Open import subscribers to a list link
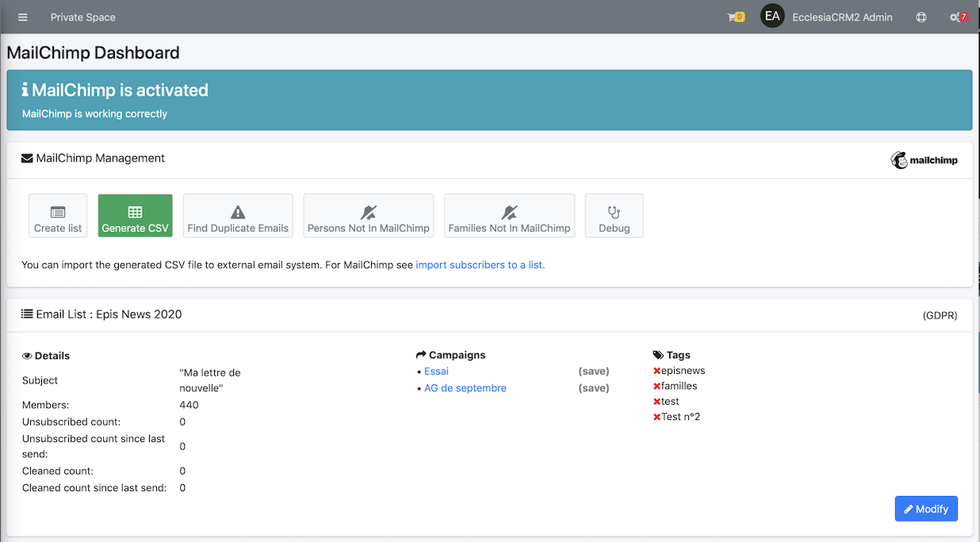Image resolution: width=980 pixels, height=542 pixels. pyautogui.click(x=480, y=265)
